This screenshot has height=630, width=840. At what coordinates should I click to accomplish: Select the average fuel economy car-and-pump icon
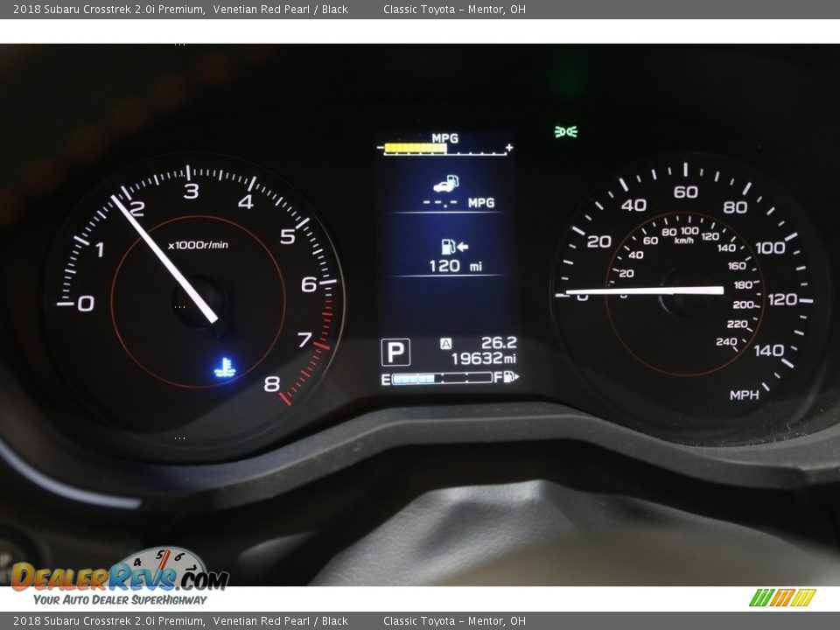446,183
